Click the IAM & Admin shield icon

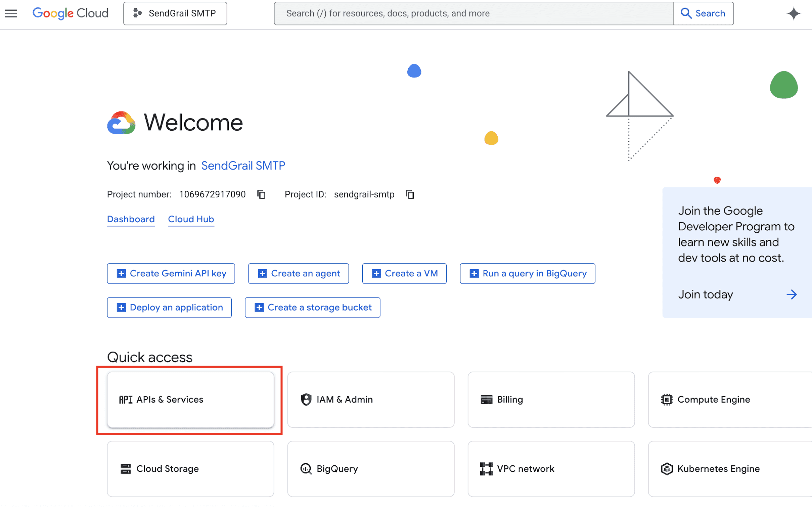click(x=306, y=400)
